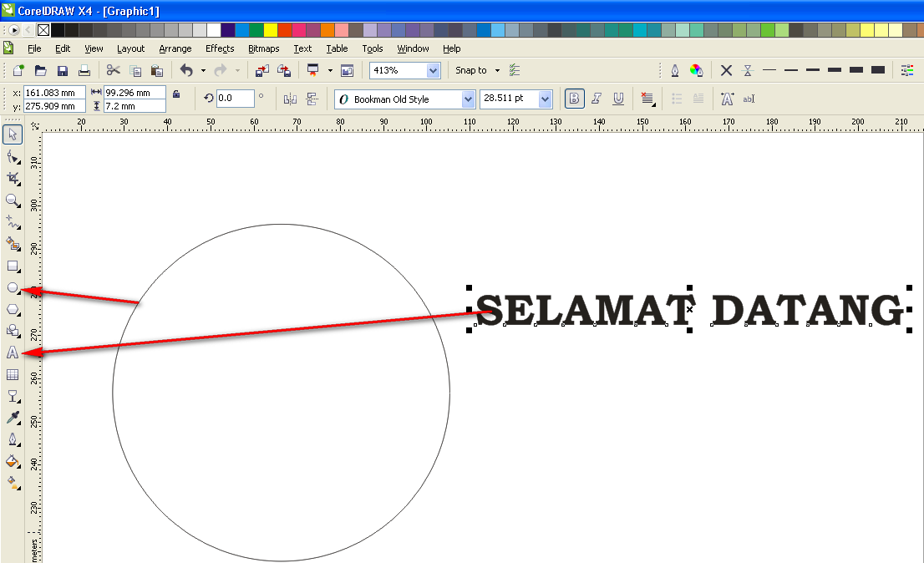Select the Ellipse tool
The image size is (924, 563).
(13, 287)
